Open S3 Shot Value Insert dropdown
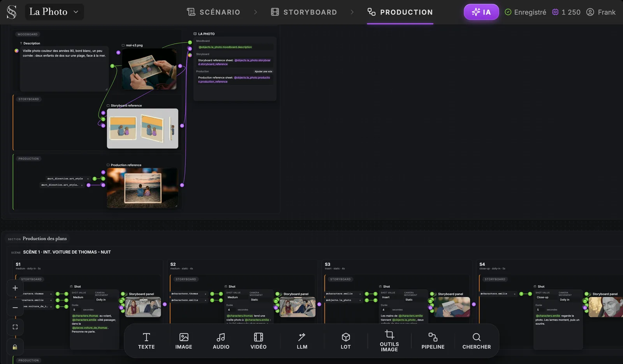 tap(391, 297)
